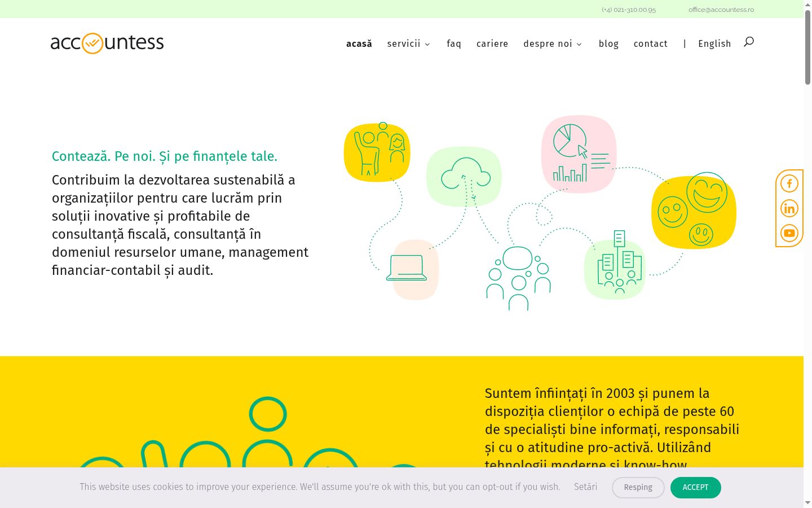Open the search magnifier icon

[749, 42]
